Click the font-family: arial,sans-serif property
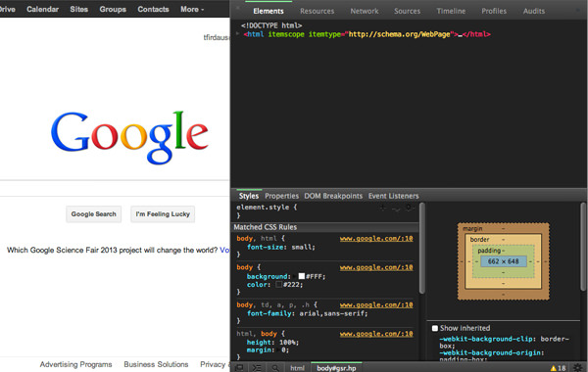 (x=307, y=313)
